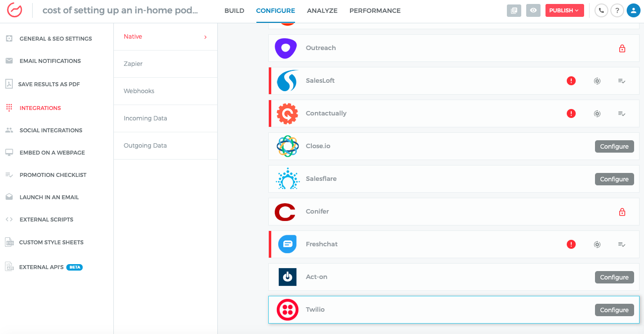Expand the Native integrations chevron

[205, 37]
